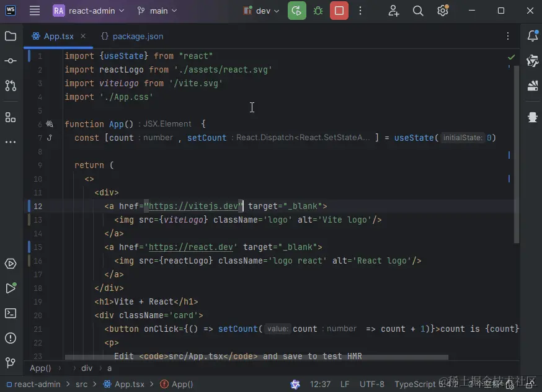Screen dimensions: 542x392
Task: Open the Run tool window
Action: click(x=11, y=288)
